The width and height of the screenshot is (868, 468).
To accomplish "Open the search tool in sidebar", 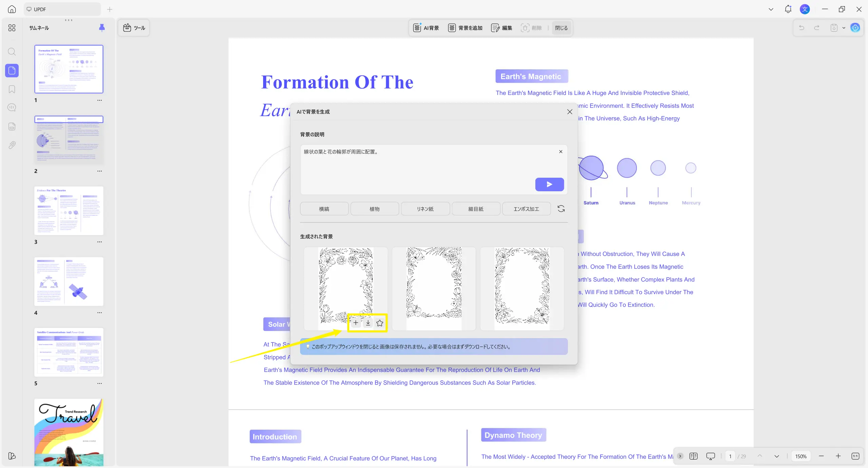I will (x=12, y=52).
